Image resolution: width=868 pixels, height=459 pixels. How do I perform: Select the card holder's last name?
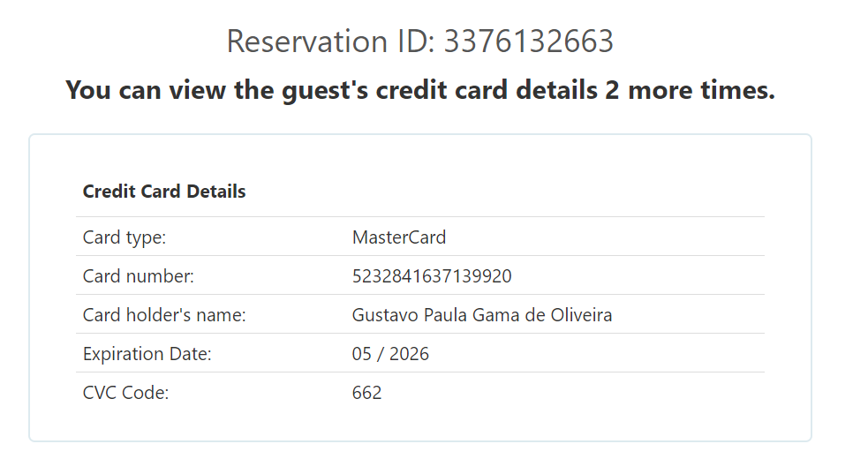point(580,315)
